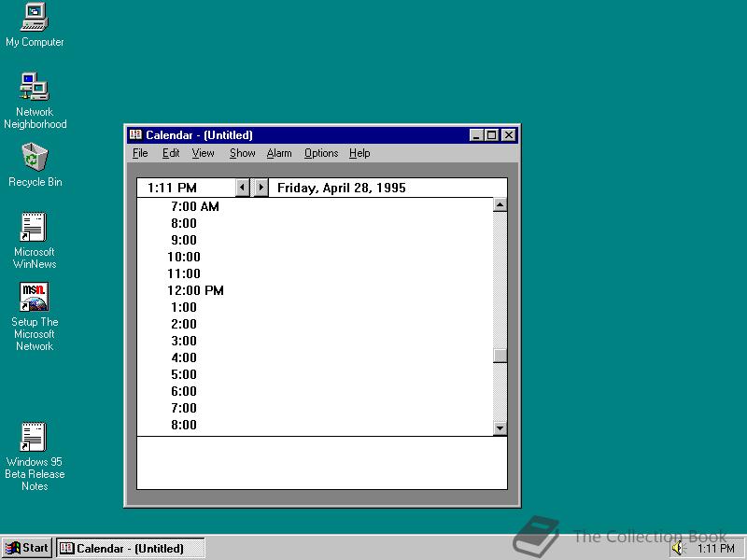Click the 10:00 appointment row
747x560 pixels.
pyautogui.click(x=315, y=258)
